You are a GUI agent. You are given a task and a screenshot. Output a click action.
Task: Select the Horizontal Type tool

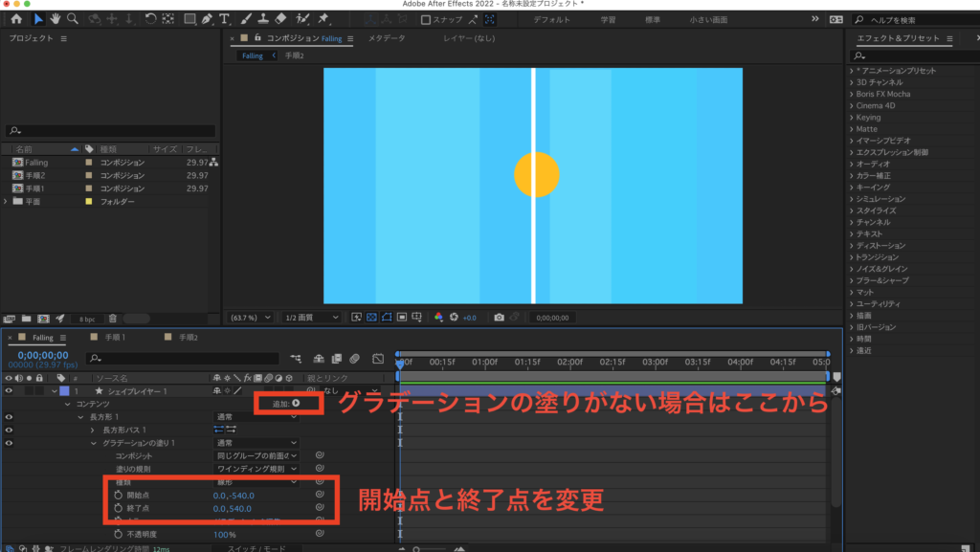point(224,18)
